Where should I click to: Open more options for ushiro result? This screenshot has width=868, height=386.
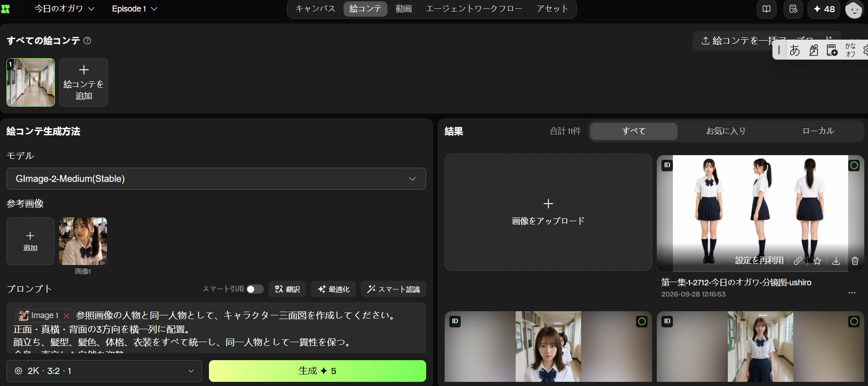[x=851, y=293]
